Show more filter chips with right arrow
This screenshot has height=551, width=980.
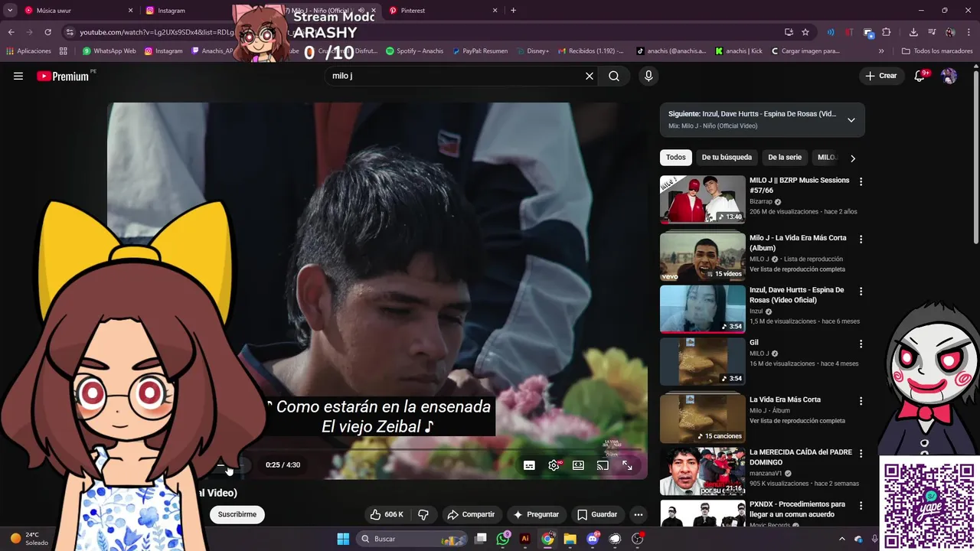tap(853, 158)
